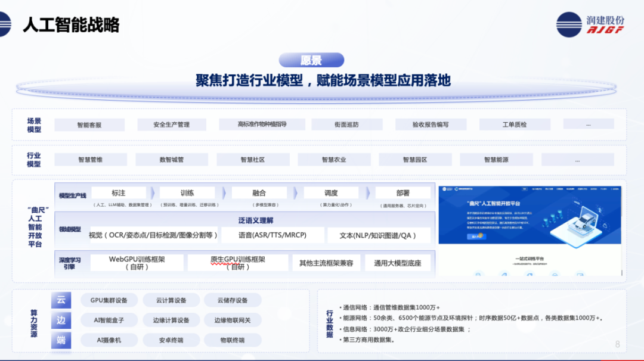Image resolution: width=644 pixels, height=361 pixels.
Task: Click the 物联终端 pill
Action: point(233,340)
